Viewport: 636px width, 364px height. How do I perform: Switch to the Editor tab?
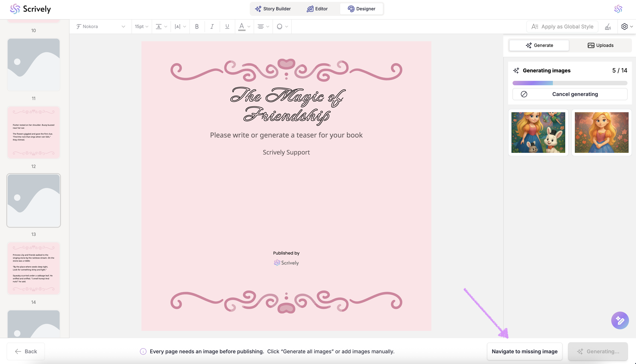point(317,9)
